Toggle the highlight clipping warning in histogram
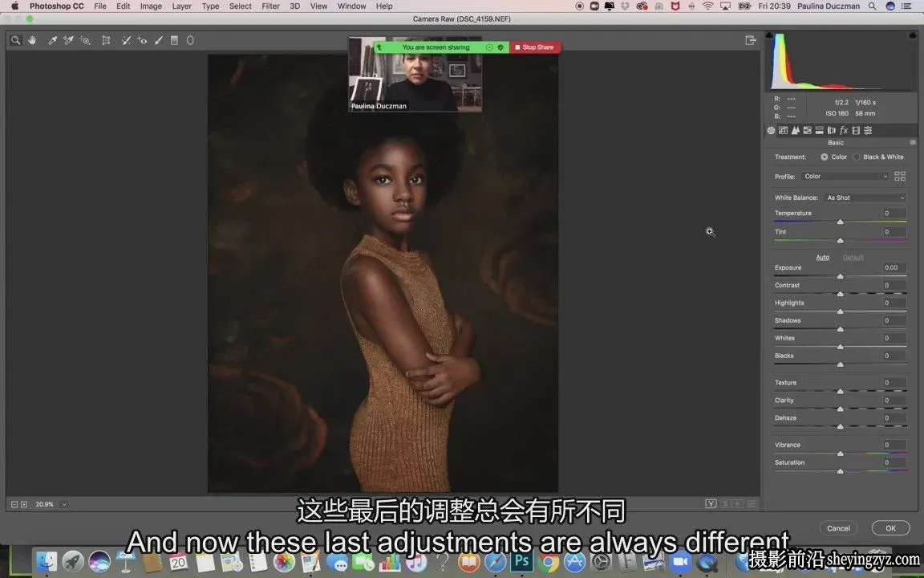924x578 pixels. (x=914, y=35)
